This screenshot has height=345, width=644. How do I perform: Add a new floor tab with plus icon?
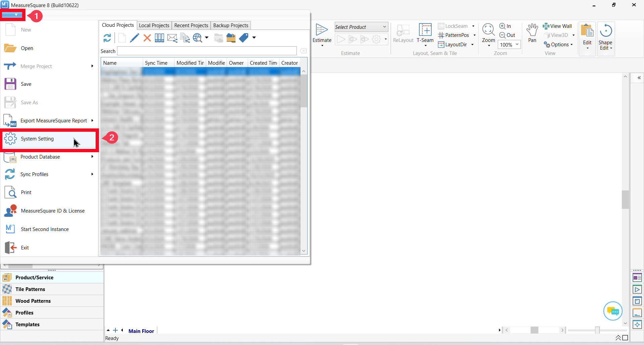(x=115, y=330)
